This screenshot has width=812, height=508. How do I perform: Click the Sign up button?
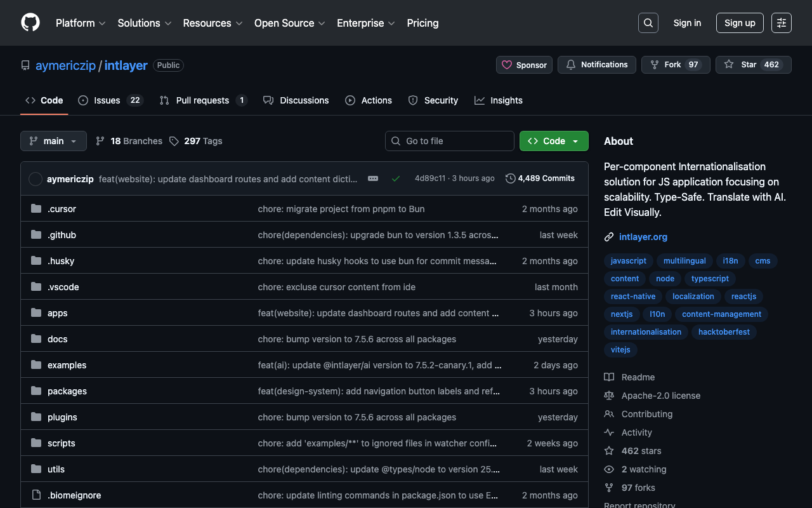740,23
